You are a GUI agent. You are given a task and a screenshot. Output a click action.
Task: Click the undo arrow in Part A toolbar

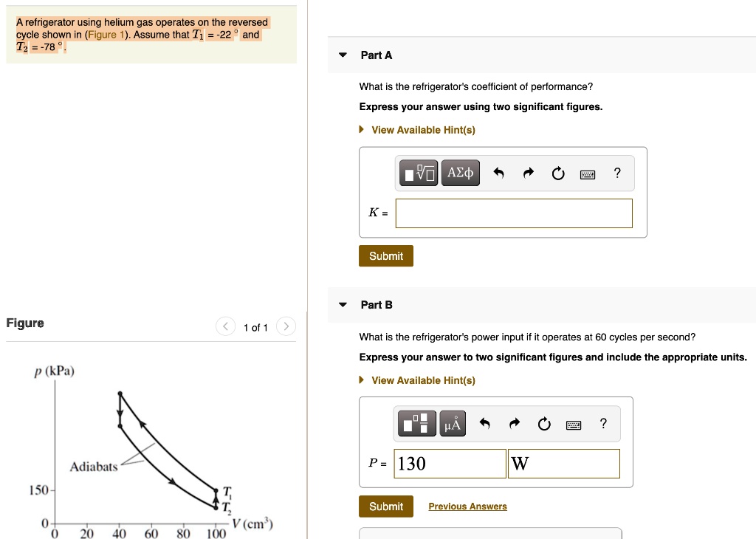(498, 173)
